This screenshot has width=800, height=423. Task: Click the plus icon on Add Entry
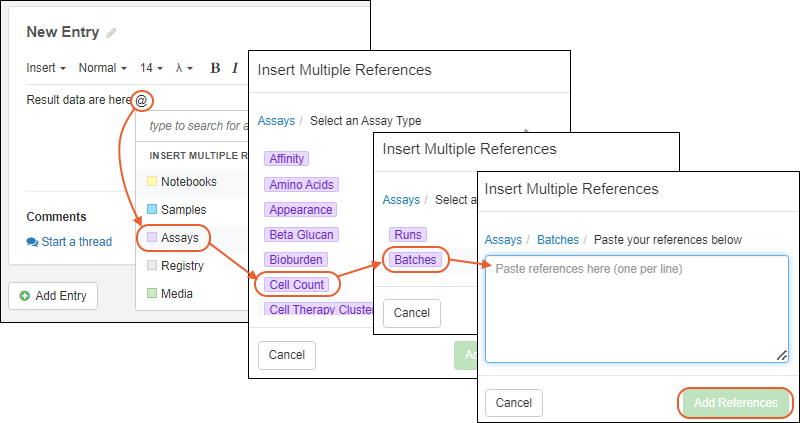[x=24, y=296]
